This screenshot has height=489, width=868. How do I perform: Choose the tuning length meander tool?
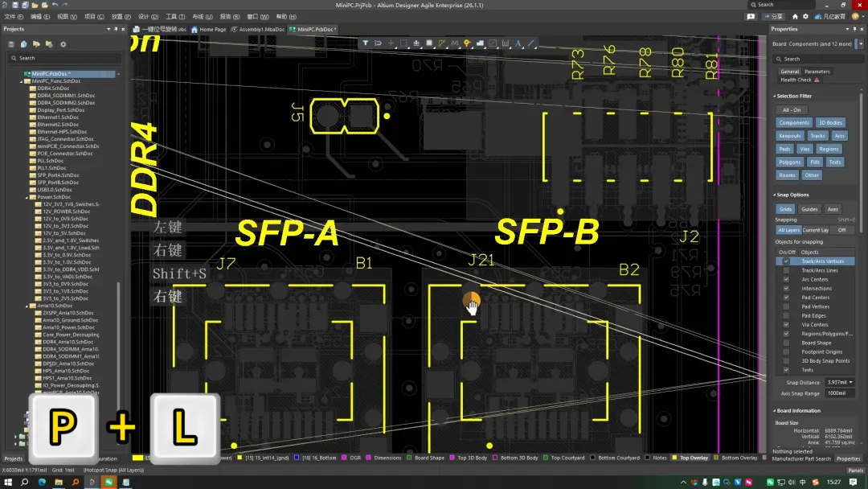point(454,43)
